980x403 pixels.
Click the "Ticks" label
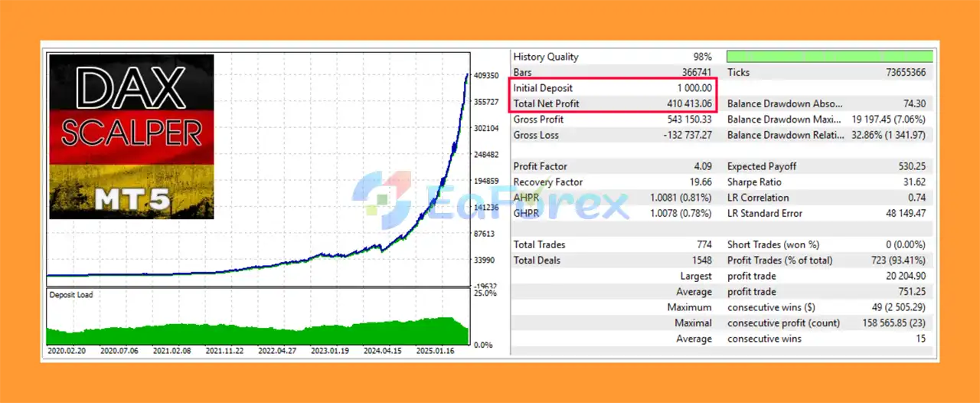pyautogui.click(x=739, y=73)
